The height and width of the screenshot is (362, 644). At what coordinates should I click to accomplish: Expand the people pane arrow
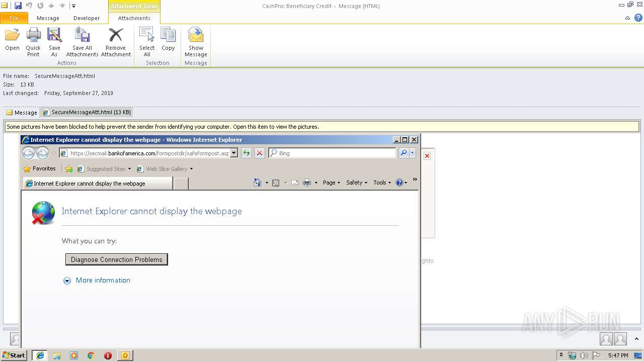636,339
